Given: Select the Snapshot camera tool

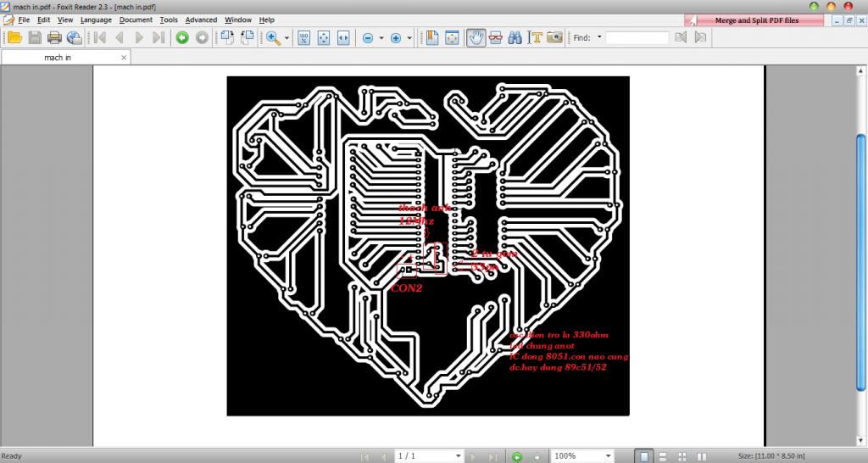Looking at the screenshot, I should coord(554,37).
